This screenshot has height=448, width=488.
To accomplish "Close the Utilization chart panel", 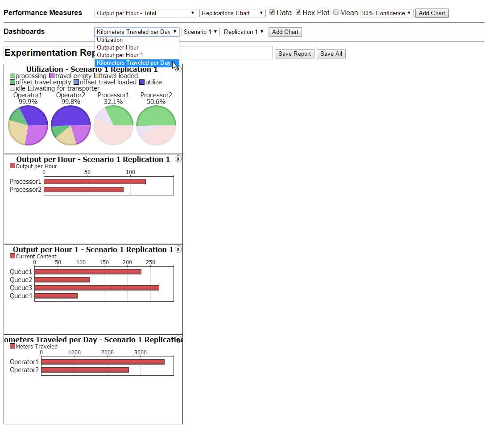I will point(178,69).
